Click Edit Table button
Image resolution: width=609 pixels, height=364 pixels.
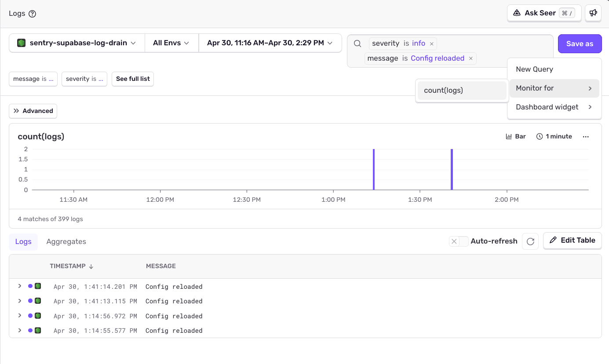[x=573, y=240]
